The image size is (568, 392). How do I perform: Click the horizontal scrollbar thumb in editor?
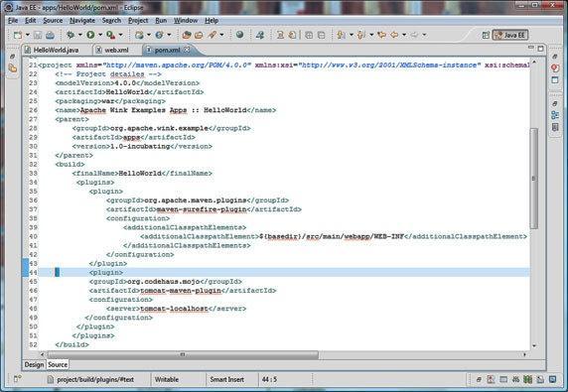click(x=183, y=354)
